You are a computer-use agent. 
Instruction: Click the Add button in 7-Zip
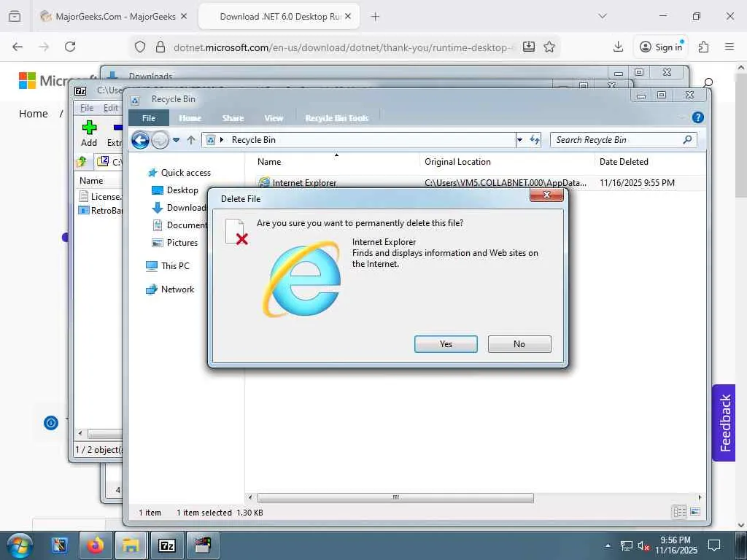pyautogui.click(x=89, y=133)
